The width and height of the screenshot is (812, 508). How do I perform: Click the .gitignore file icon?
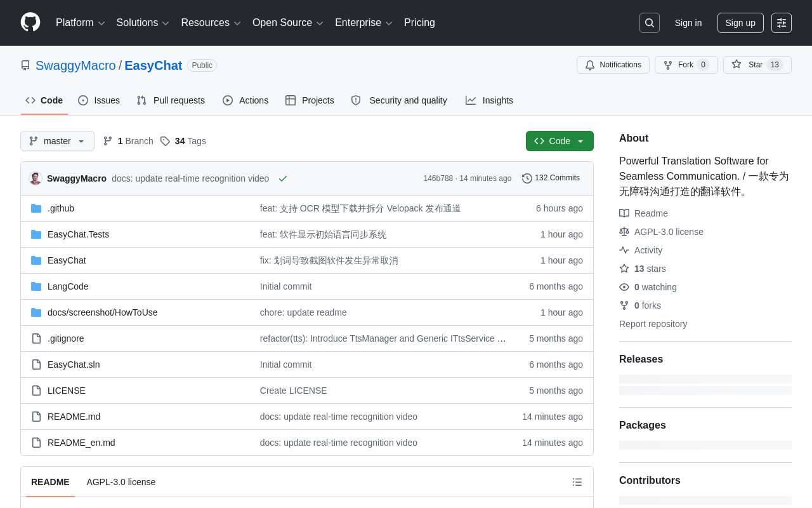tap(36, 338)
